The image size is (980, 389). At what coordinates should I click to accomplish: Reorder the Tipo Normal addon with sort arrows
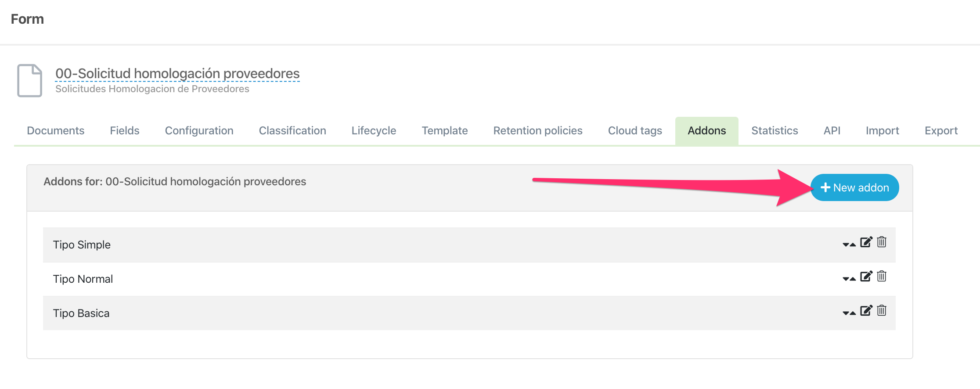click(x=849, y=279)
